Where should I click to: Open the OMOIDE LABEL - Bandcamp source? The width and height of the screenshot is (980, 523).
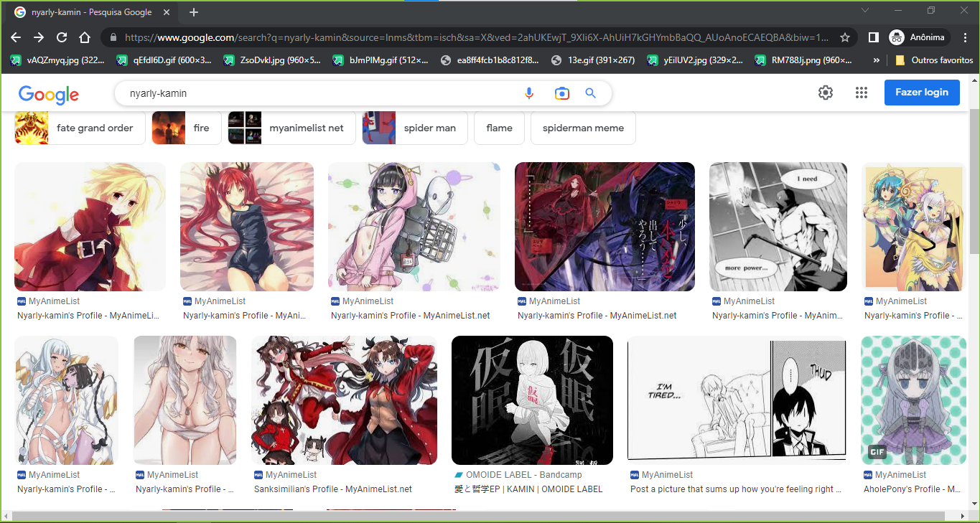coord(524,475)
